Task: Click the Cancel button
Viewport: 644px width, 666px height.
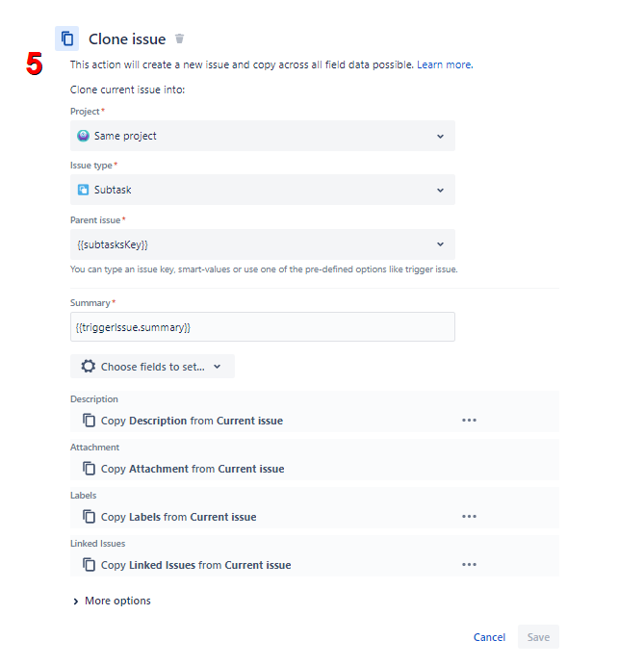Action: coord(489,637)
